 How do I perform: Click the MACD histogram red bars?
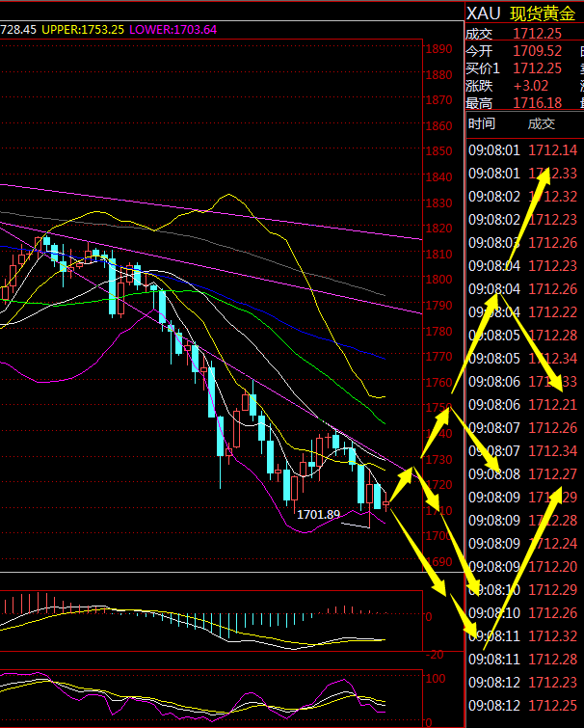click(x=29, y=606)
